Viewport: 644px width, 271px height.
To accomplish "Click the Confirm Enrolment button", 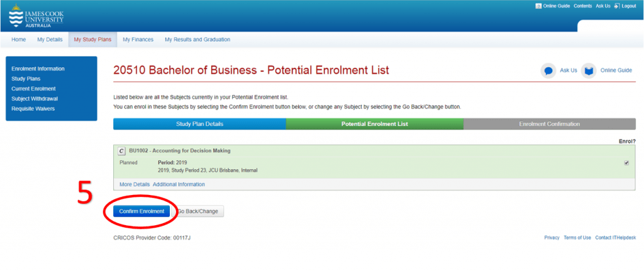I will pyautogui.click(x=142, y=211).
